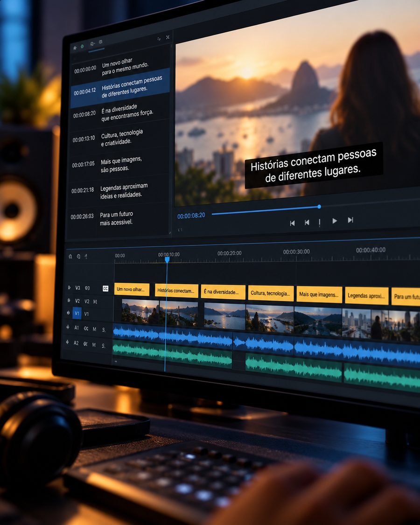
Task: Click the first V2 track label
Action: [x=77, y=301]
